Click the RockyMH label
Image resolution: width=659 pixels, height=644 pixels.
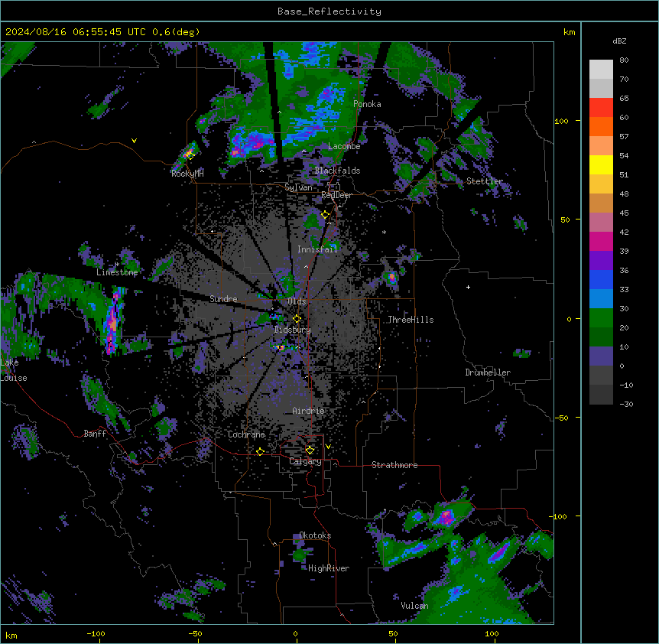point(187,174)
